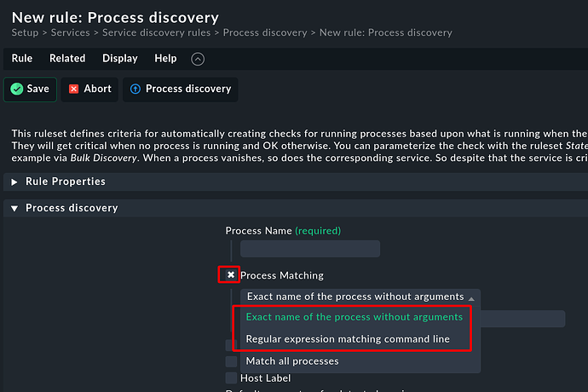Focus the Process Name input field

[310, 249]
